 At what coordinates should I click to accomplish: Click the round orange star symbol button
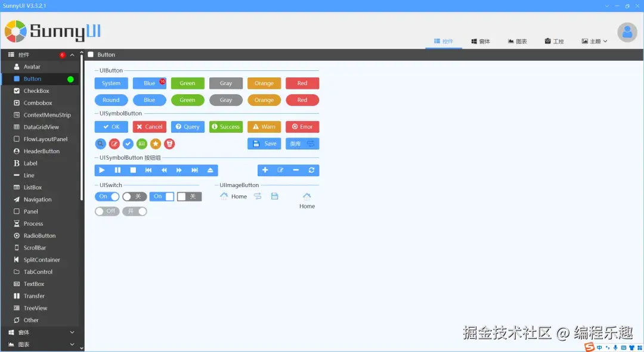156,144
